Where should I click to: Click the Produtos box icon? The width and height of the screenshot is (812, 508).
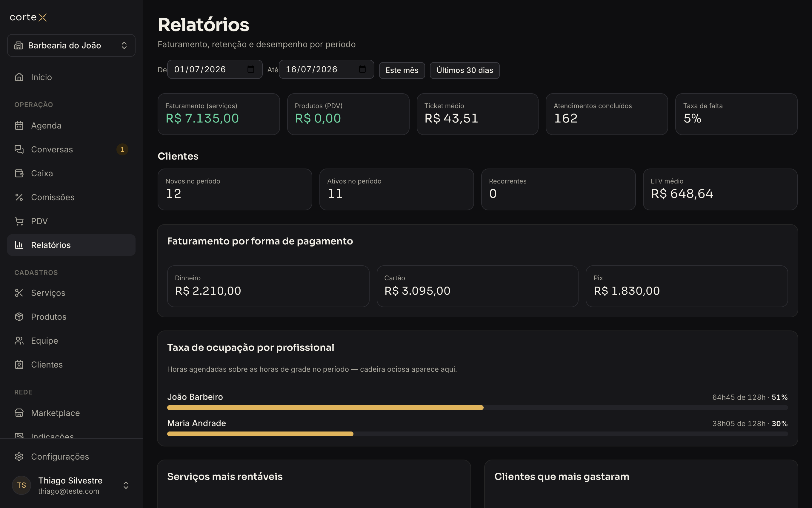[x=19, y=316]
